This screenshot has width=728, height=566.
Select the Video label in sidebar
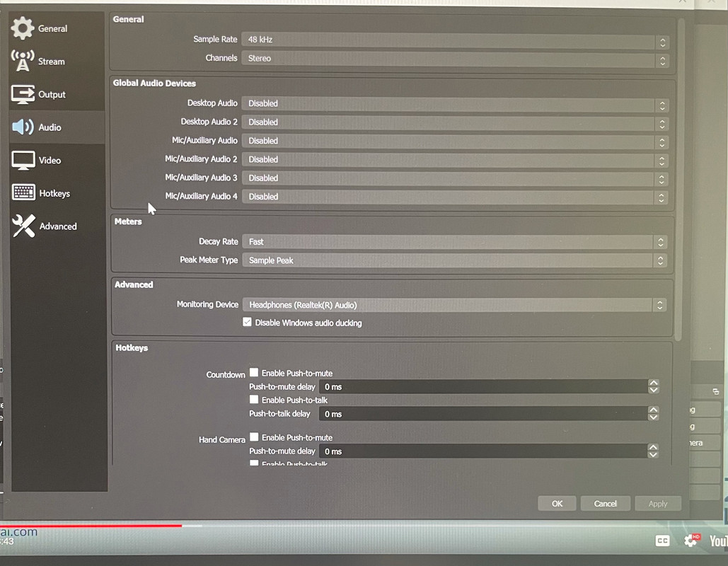tap(50, 160)
